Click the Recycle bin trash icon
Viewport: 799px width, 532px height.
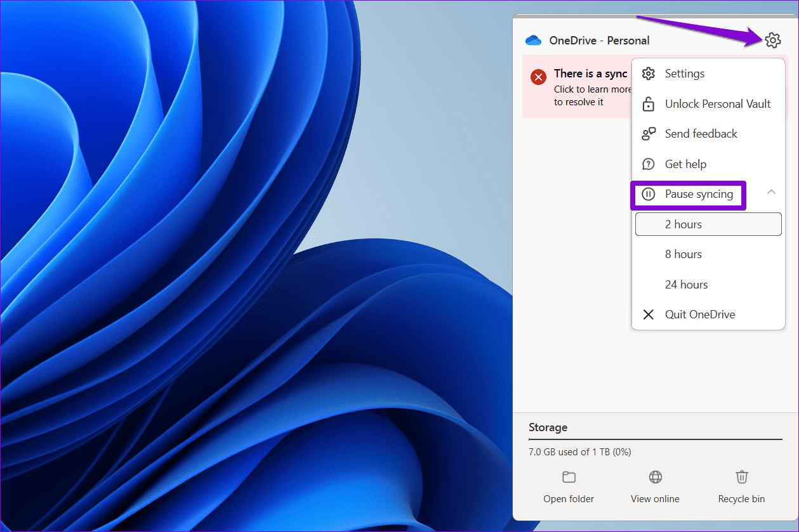click(x=741, y=477)
